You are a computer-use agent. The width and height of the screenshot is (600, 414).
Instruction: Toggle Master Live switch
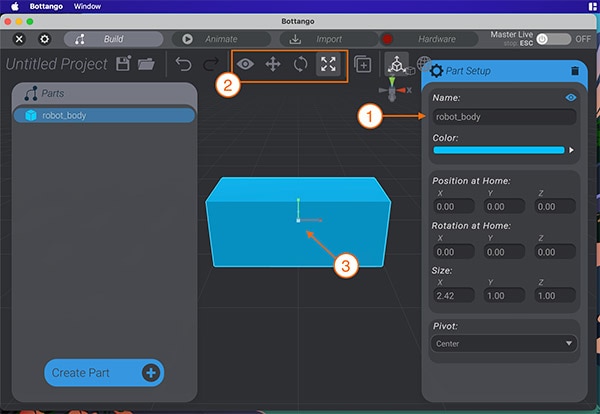coord(552,39)
